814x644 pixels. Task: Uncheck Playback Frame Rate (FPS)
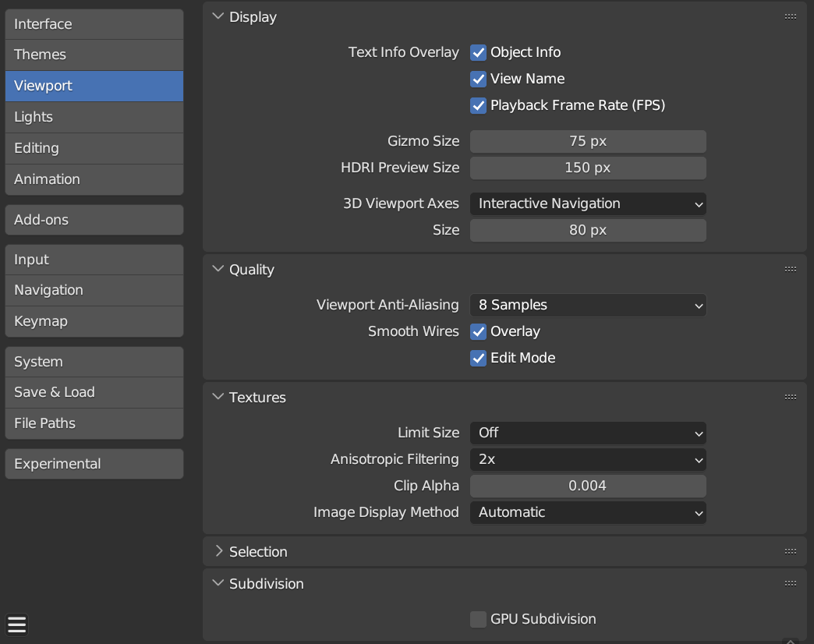tap(478, 105)
